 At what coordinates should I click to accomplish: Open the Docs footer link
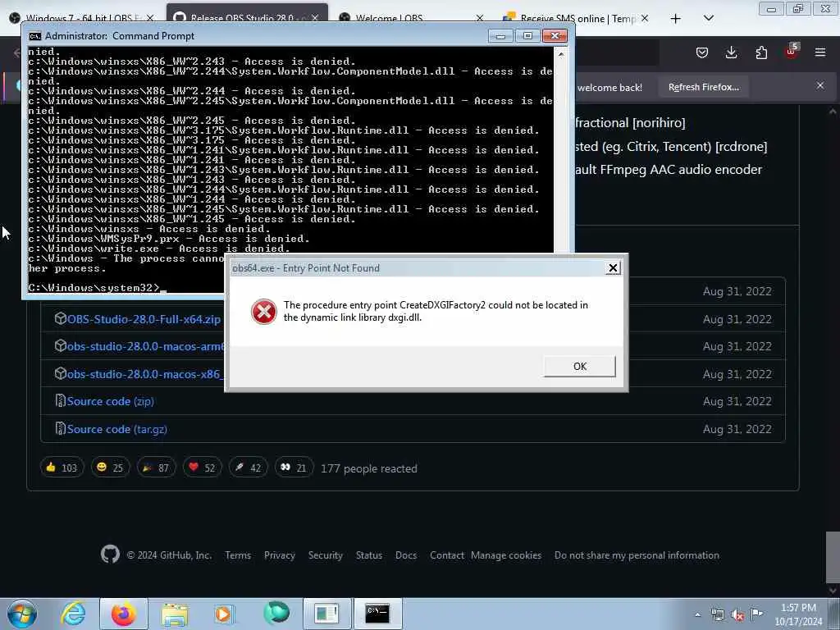(406, 555)
